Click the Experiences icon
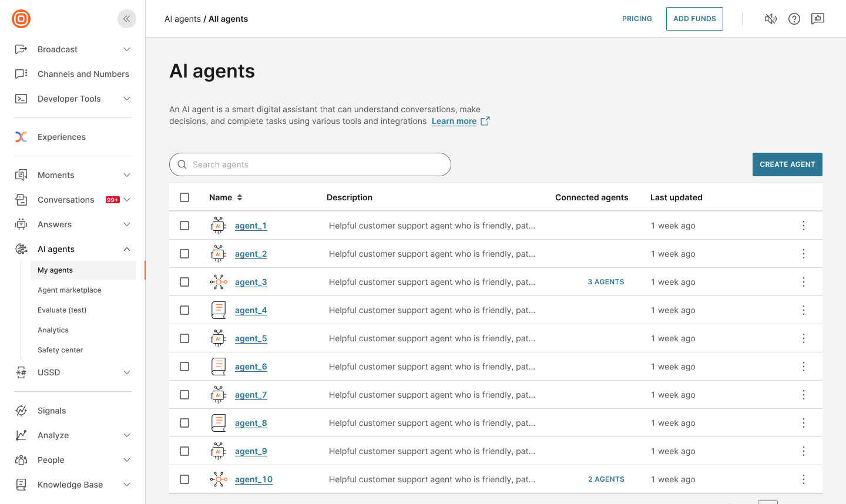 coord(21,136)
